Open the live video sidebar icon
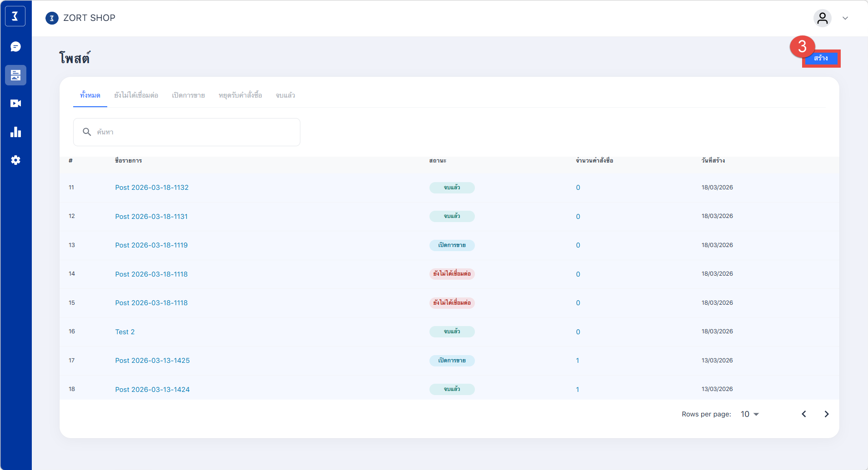This screenshot has width=868, height=470. pyautogui.click(x=15, y=104)
